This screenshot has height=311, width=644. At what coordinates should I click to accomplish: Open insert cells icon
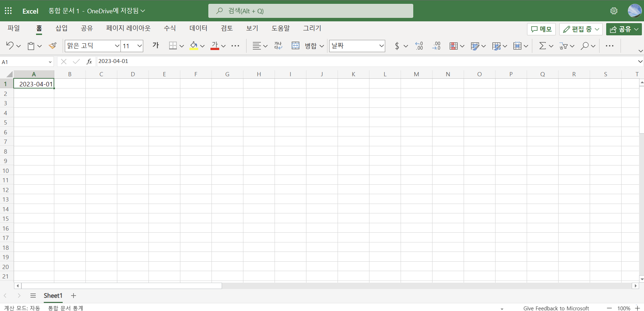pyautogui.click(x=517, y=46)
